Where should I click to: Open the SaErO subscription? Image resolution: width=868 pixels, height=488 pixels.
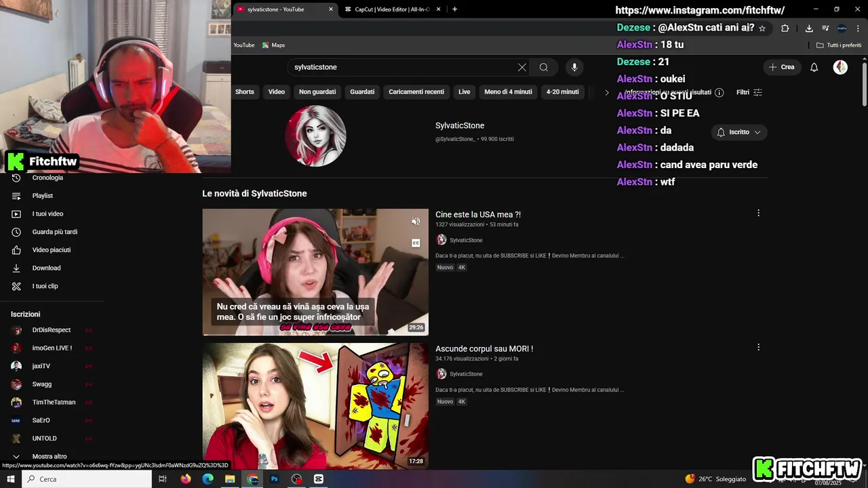[x=41, y=420]
